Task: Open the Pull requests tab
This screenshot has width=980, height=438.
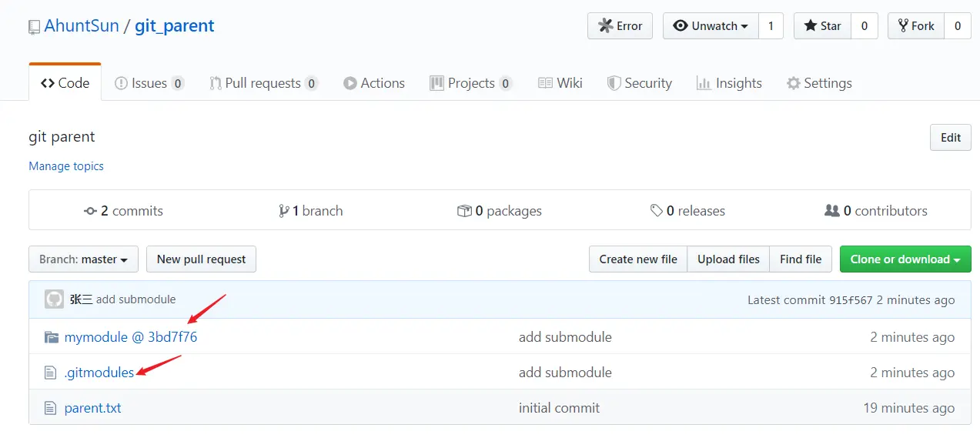Action: (x=263, y=83)
